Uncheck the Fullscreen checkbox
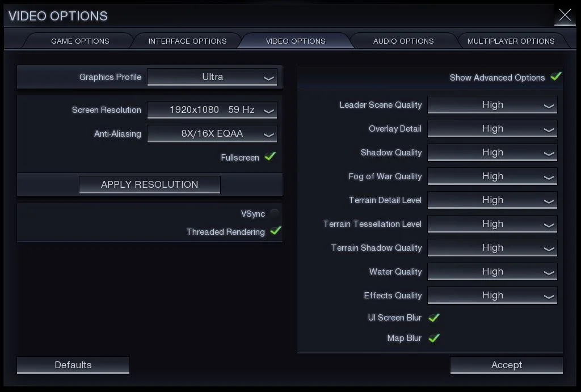The image size is (581, 392). [x=270, y=157]
